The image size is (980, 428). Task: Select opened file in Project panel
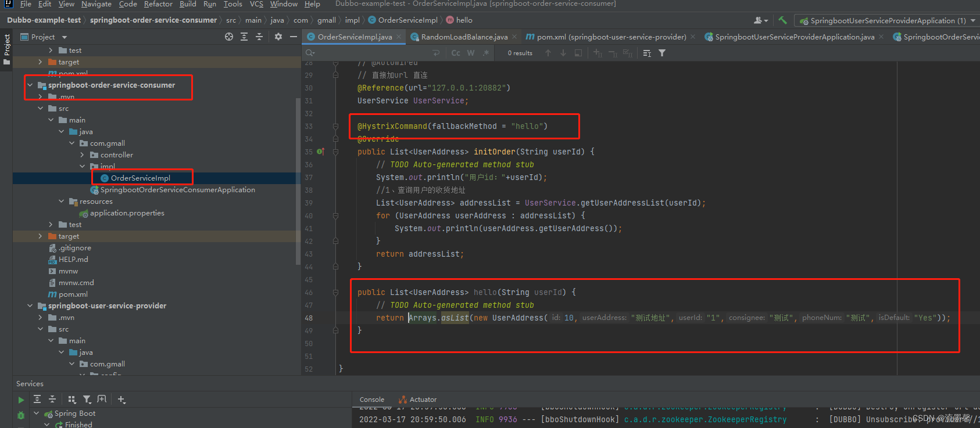[x=229, y=37]
